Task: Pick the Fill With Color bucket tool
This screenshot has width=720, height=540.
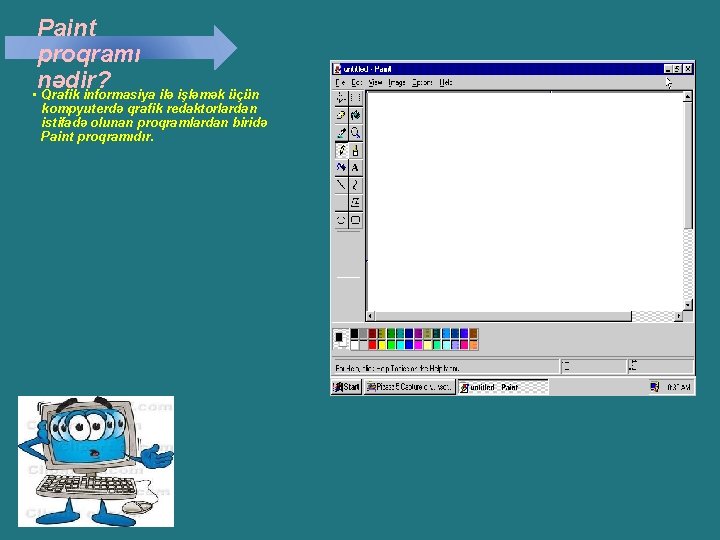Action: point(355,115)
